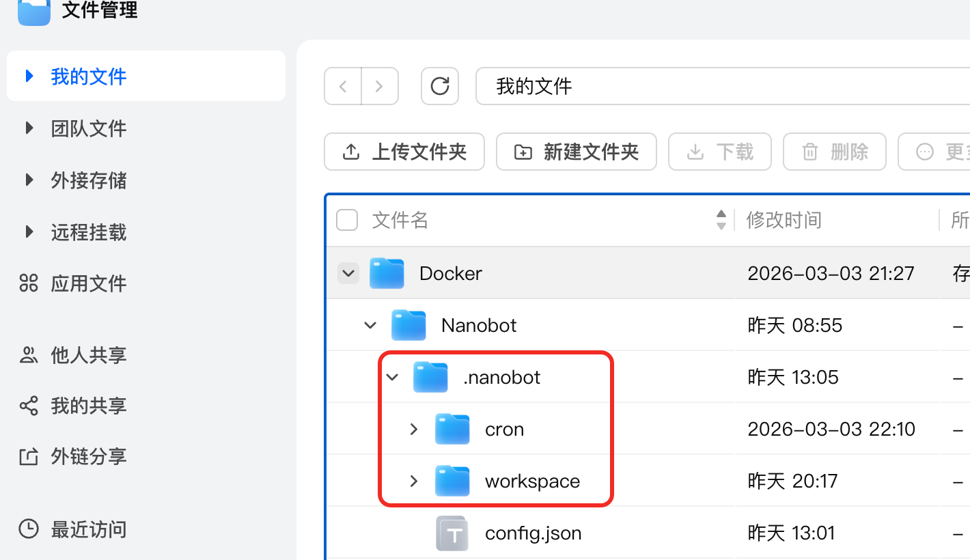970x560 pixels.
Task: Go forward with the right arrow
Action: tap(379, 86)
